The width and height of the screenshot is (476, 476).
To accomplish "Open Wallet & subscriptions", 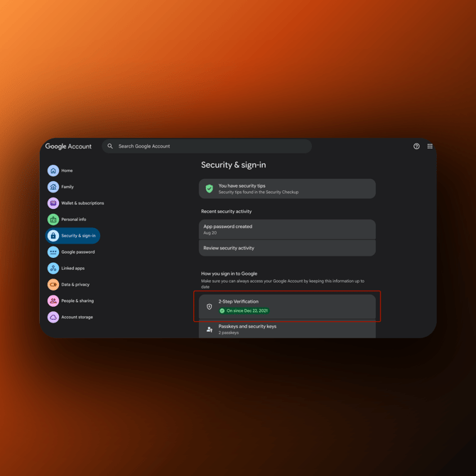I will point(82,203).
